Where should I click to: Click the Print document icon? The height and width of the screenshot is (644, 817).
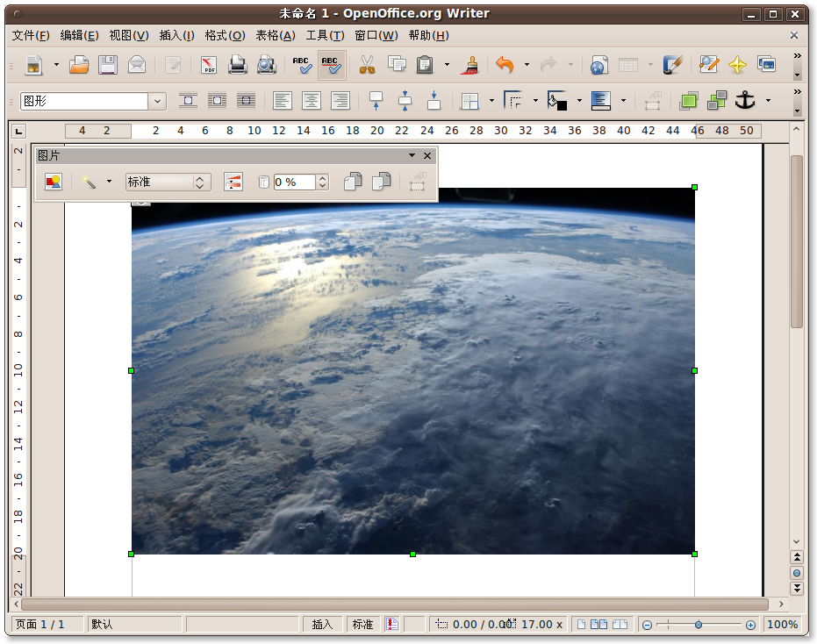(x=237, y=65)
